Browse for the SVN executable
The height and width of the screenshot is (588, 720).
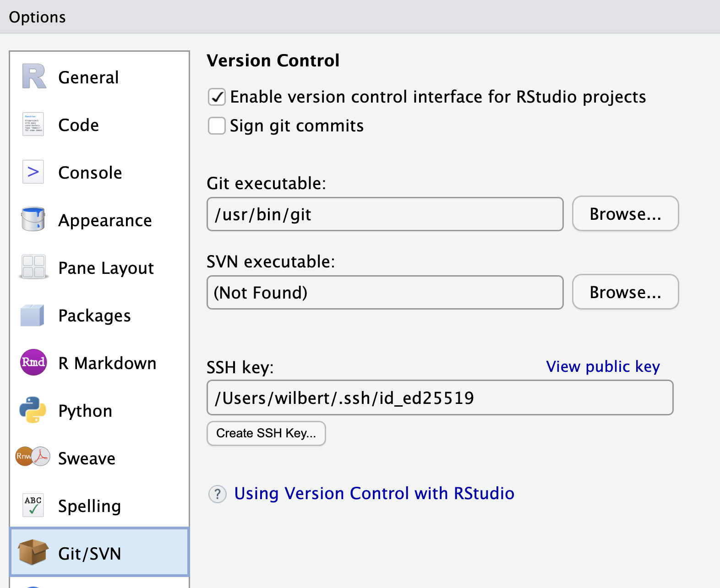point(625,292)
